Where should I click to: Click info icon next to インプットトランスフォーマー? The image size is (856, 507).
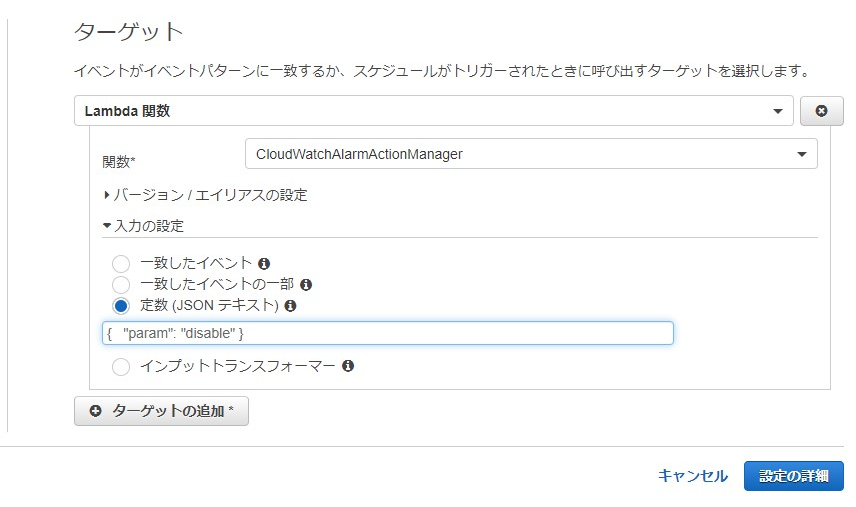[348, 366]
